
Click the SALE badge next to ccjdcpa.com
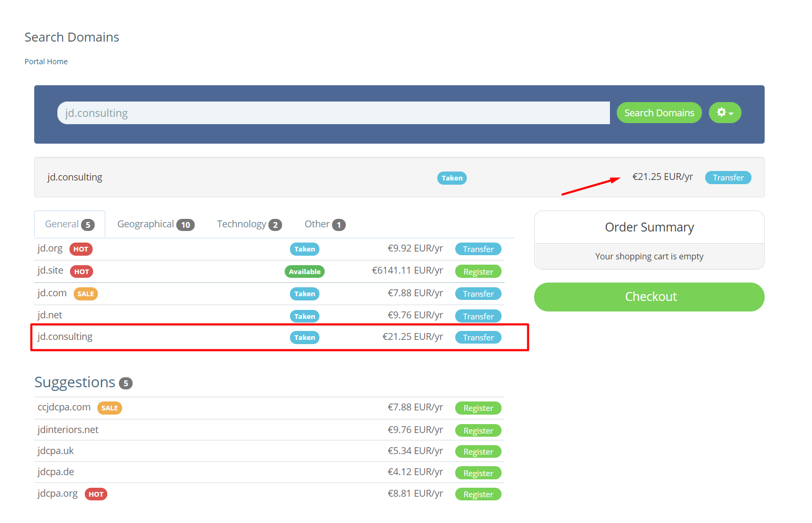click(109, 408)
